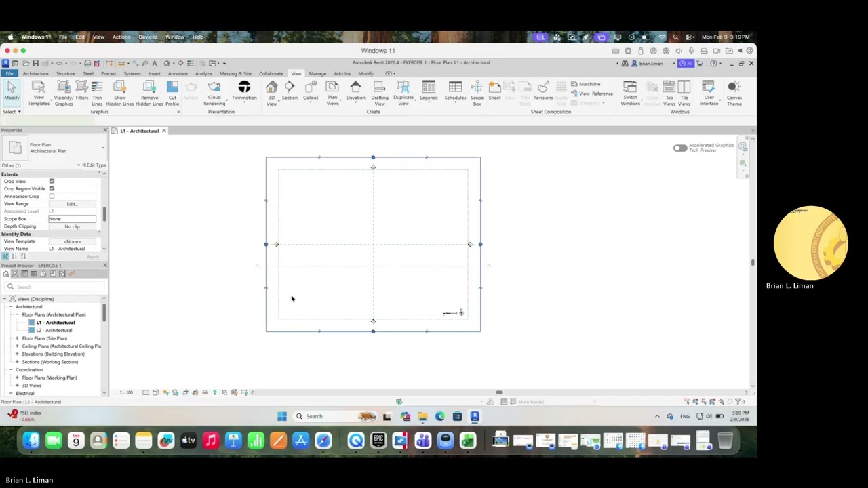Click the 3D View house icon

coord(271,87)
